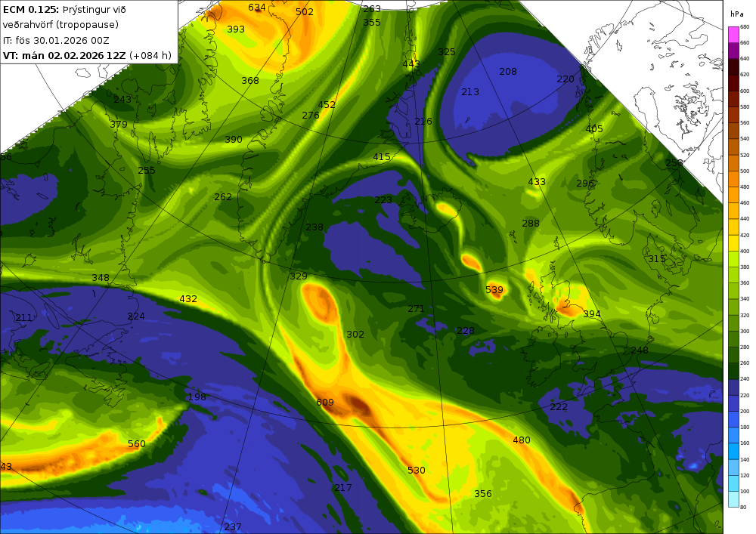Click the map value '223' north of Iceland

[x=383, y=200]
